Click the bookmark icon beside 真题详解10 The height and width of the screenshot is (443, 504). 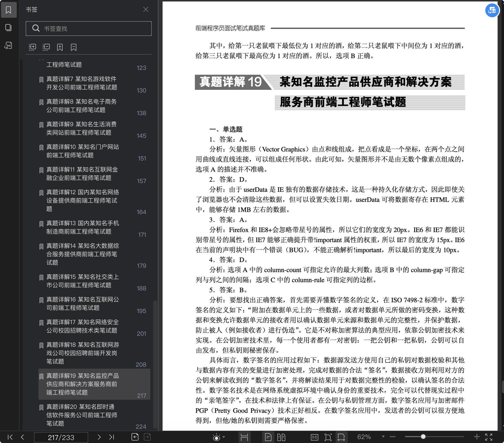41,148
